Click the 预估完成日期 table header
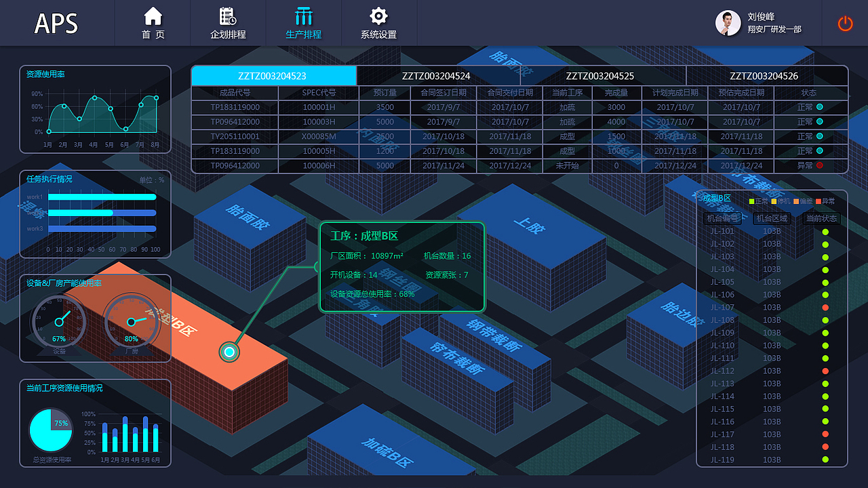868x488 pixels. [x=741, y=93]
